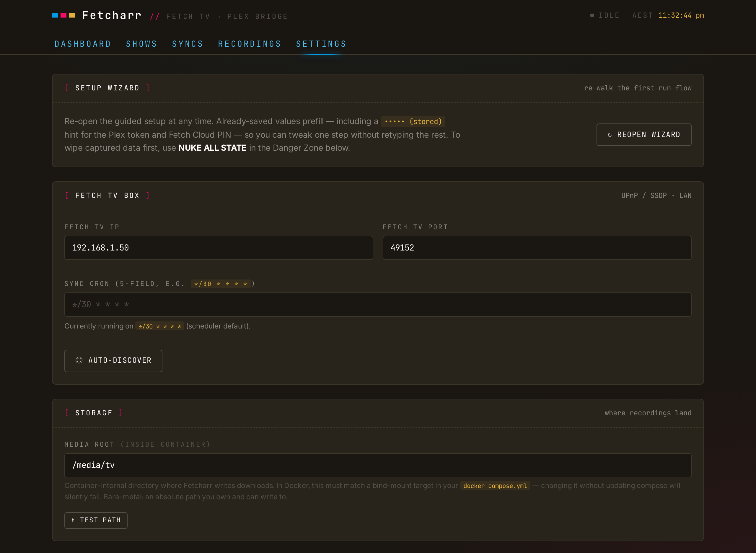Select the Settings tab
Screen dimensions: 756x553
point(321,44)
